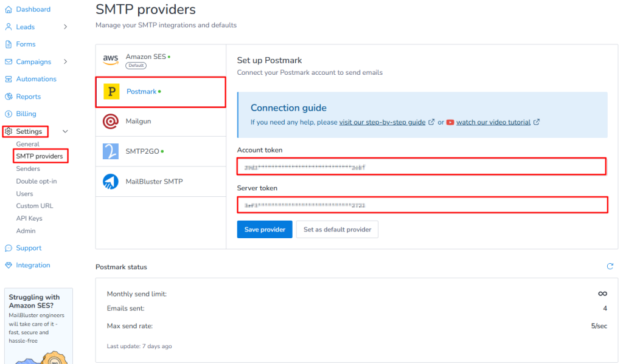Screen dimensions: 623x364
Task: Refresh the Postmark status
Action: point(610,266)
